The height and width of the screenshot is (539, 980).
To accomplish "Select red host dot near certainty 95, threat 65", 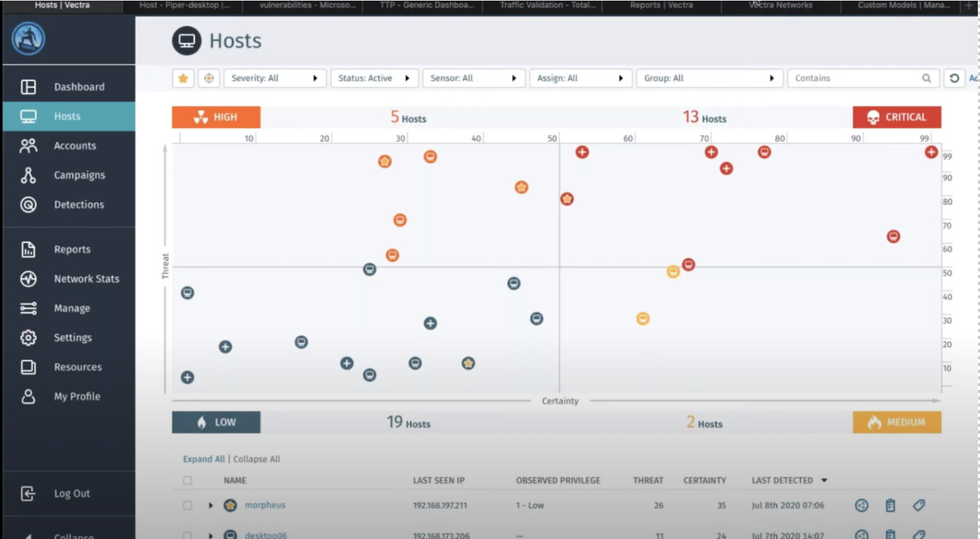I will tap(894, 236).
